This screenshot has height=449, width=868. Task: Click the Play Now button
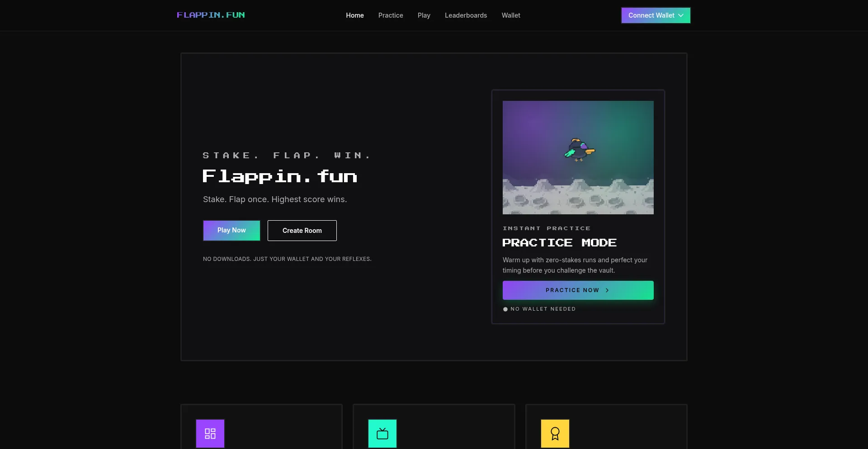231,231
